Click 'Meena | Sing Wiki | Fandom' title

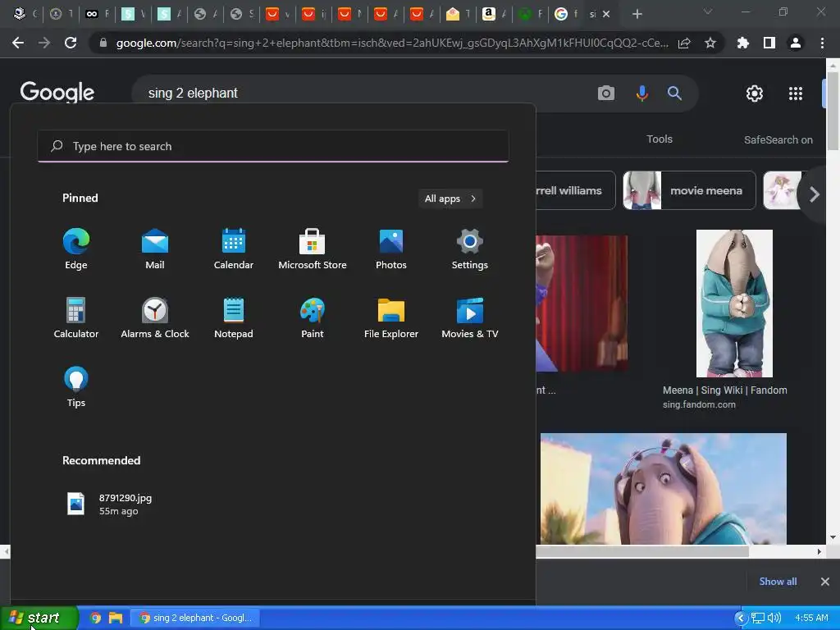(x=724, y=390)
